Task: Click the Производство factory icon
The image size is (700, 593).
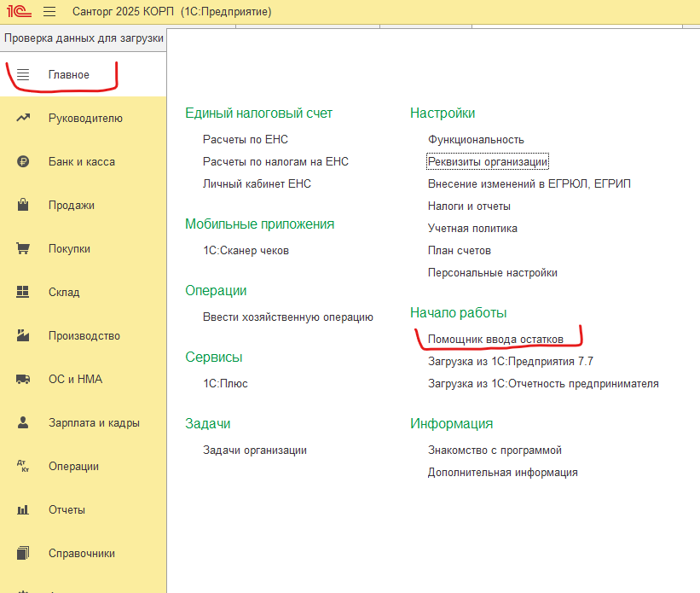Action: [x=23, y=336]
